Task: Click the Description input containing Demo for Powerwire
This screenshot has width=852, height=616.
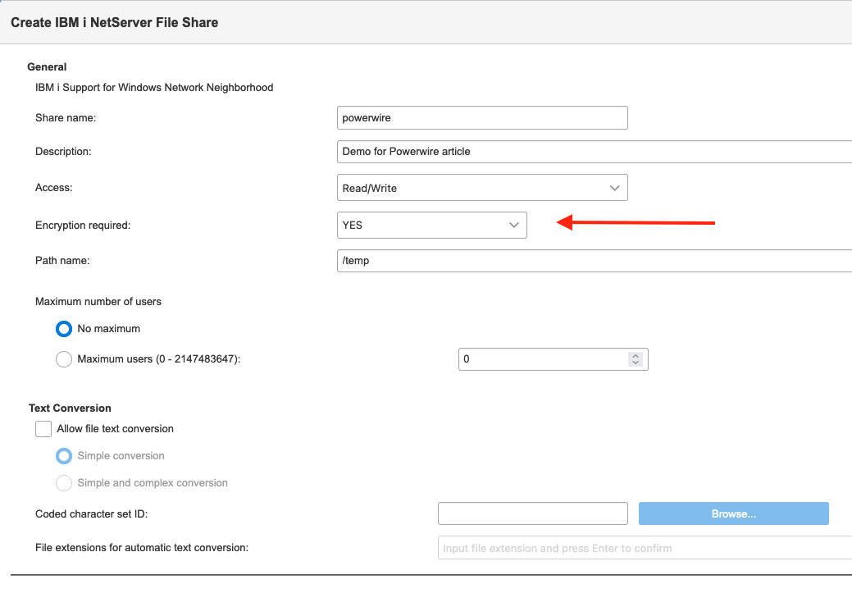Action: [594, 152]
